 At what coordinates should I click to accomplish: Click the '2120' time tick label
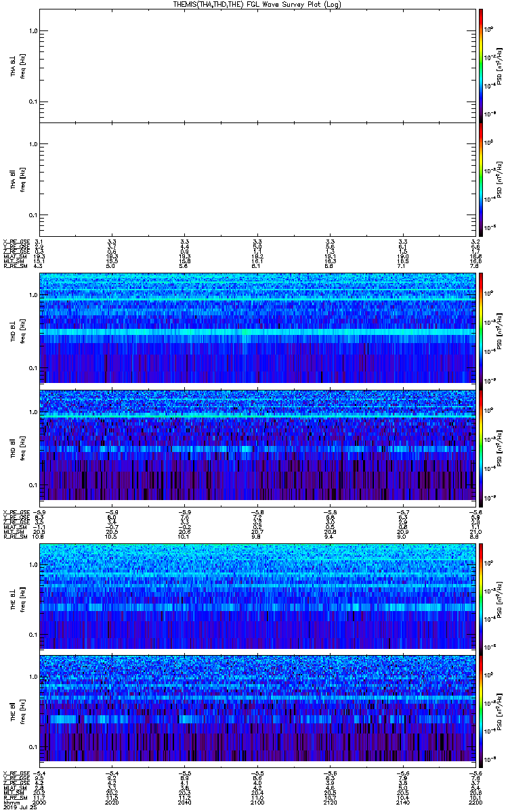pos(330,803)
